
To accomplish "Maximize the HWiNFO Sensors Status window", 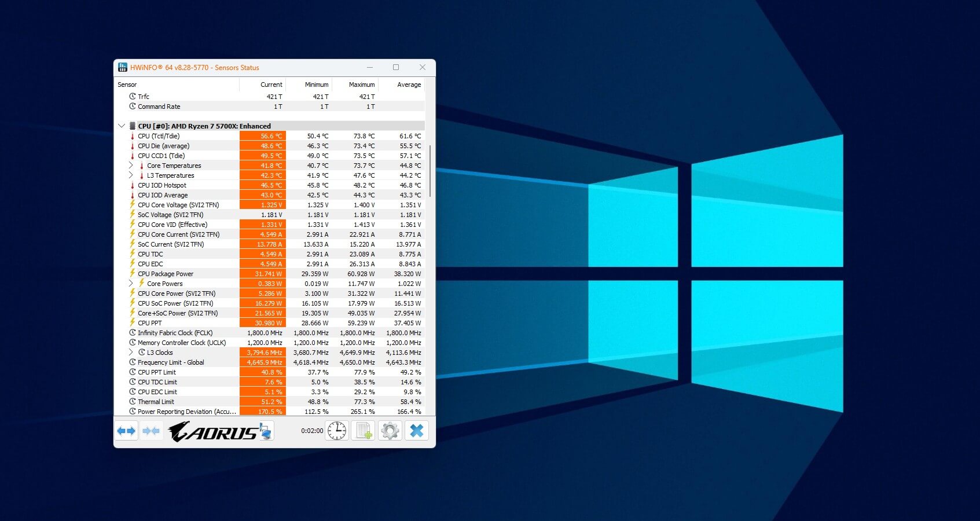I will coord(396,67).
